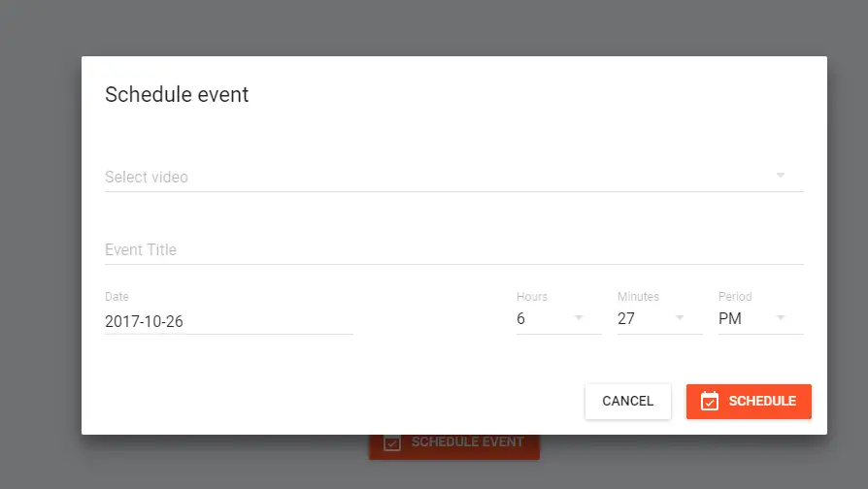Click the Period dropdown arrow icon
The image size is (868, 489).
[781, 317]
